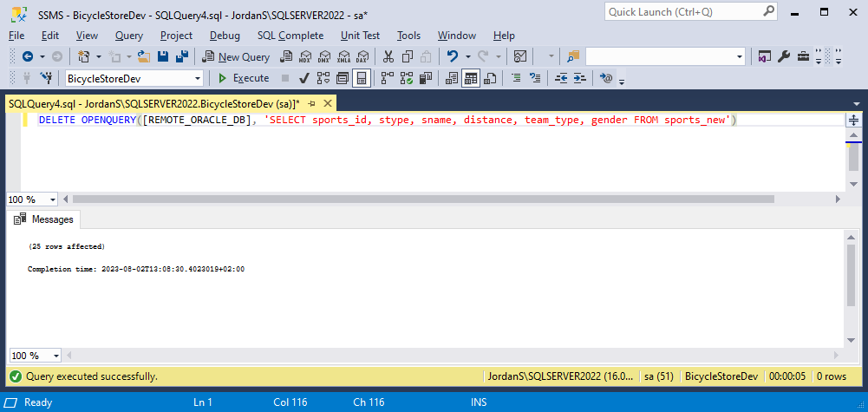868x412 pixels.
Task: Toggle Include Actual Execution Plan icon
Action: 388,78
